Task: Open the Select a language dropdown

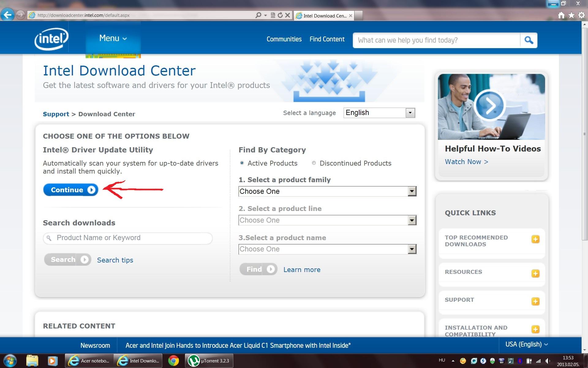Action: tap(379, 113)
